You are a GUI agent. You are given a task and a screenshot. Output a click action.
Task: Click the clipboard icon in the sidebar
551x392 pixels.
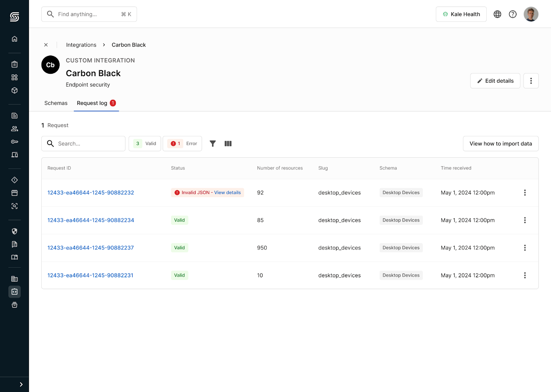14,64
